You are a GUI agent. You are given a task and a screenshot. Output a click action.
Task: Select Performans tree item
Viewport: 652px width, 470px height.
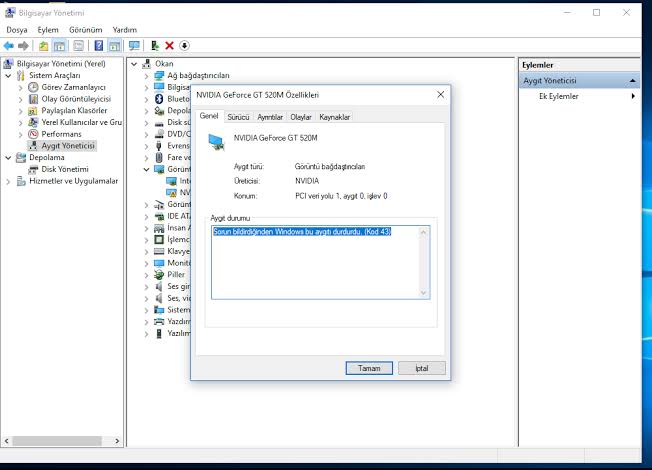tap(62, 134)
